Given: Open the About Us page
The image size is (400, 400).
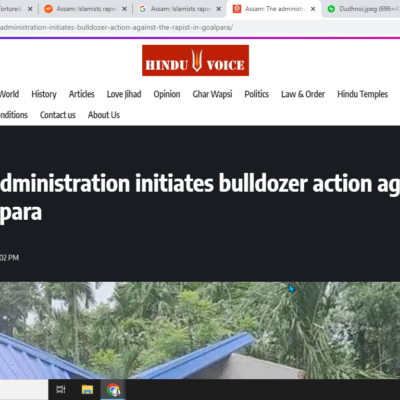Looking at the screenshot, I should pos(104,115).
